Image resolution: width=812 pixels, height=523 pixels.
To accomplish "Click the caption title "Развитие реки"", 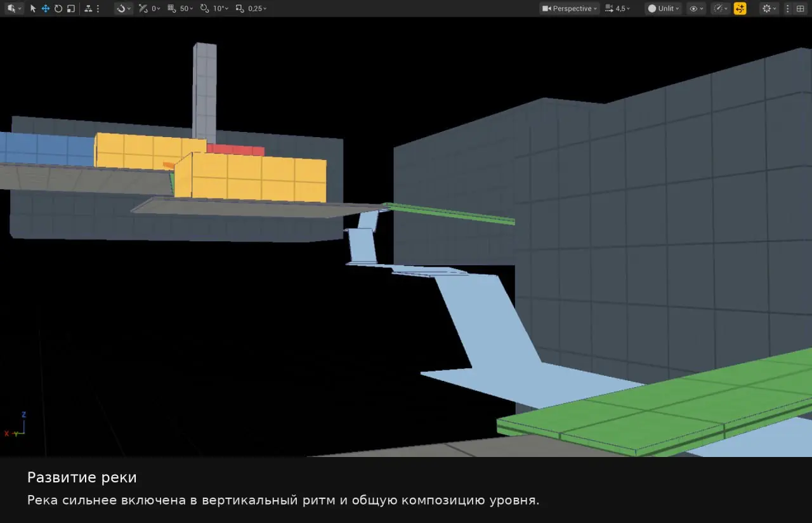I will (82, 477).
